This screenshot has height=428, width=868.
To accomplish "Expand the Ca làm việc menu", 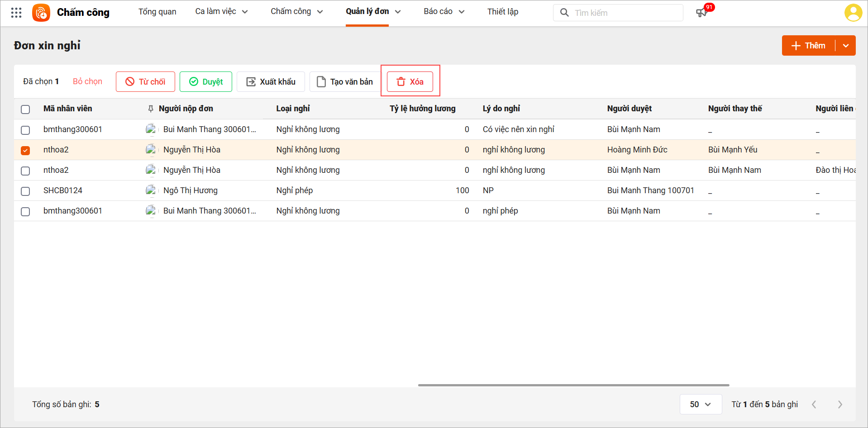I will coord(221,12).
